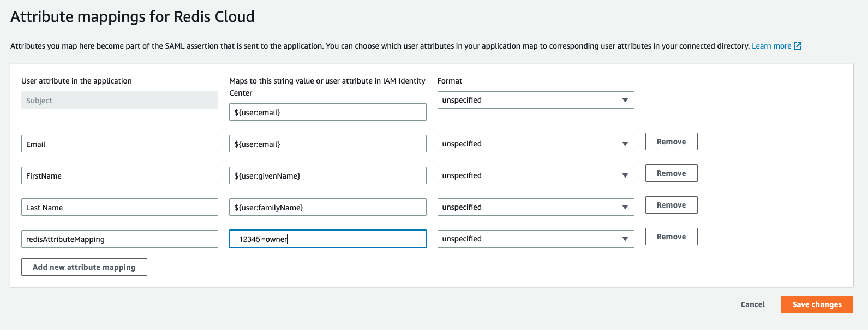Cancel the attribute mapping edits
868x330 pixels.
coord(752,304)
